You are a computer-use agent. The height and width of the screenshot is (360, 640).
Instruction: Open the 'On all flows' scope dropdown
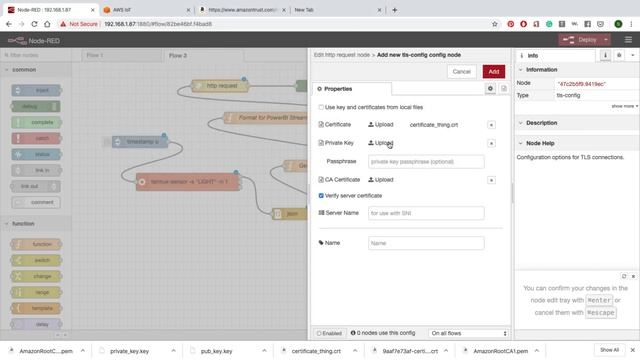469,333
